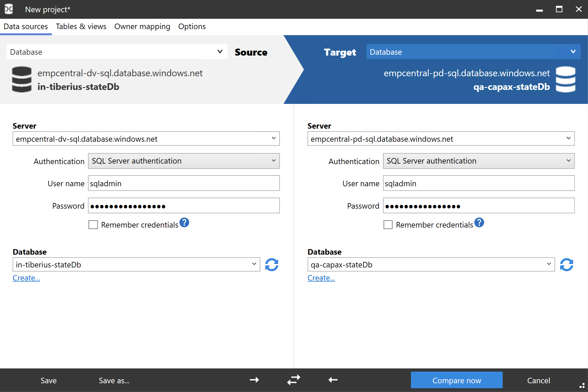Open source Authentication dropdown
Screen dimensions: 588x392
[184, 161]
